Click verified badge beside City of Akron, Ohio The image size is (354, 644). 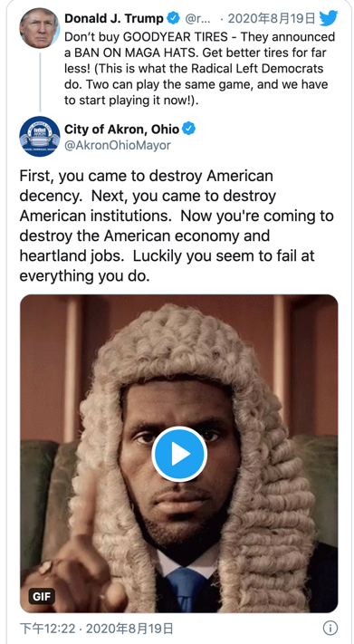[189, 129]
